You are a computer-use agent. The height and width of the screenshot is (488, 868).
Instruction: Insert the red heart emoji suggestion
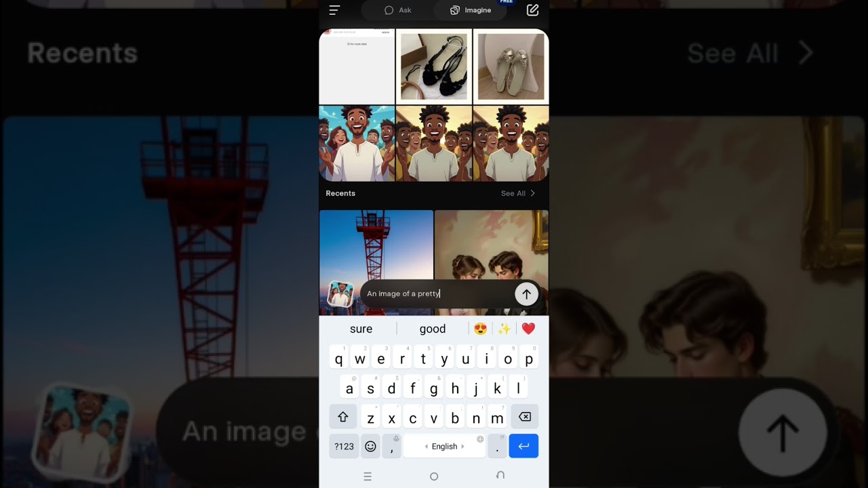[528, 329]
